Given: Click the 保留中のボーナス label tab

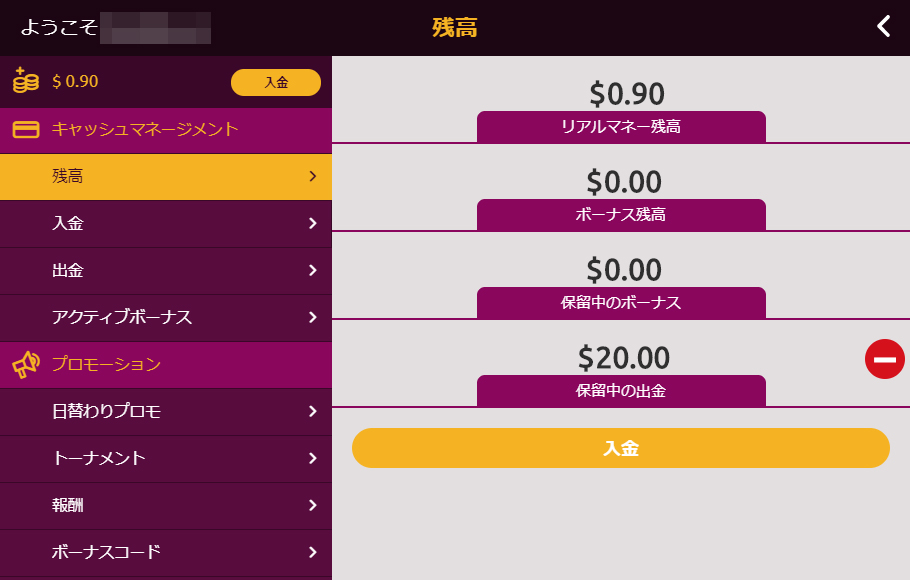Looking at the screenshot, I should pos(621,302).
